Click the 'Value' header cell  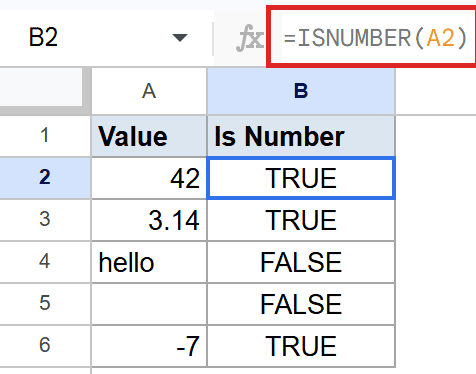149,136
